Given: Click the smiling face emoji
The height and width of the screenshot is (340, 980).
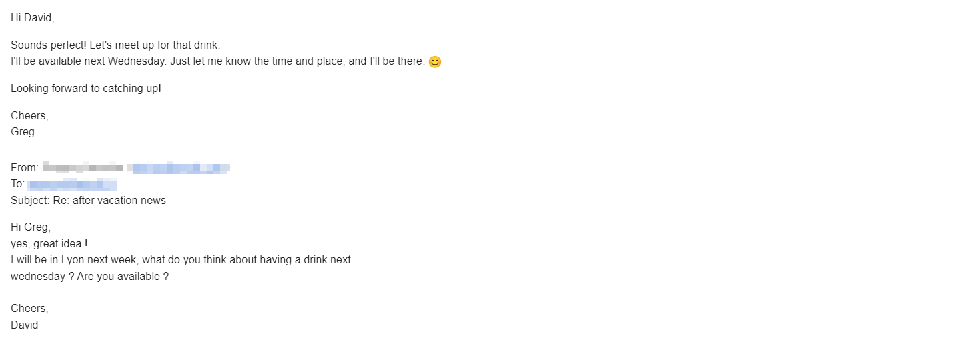Looking at the screenshot, I should (x=435, y=62).
